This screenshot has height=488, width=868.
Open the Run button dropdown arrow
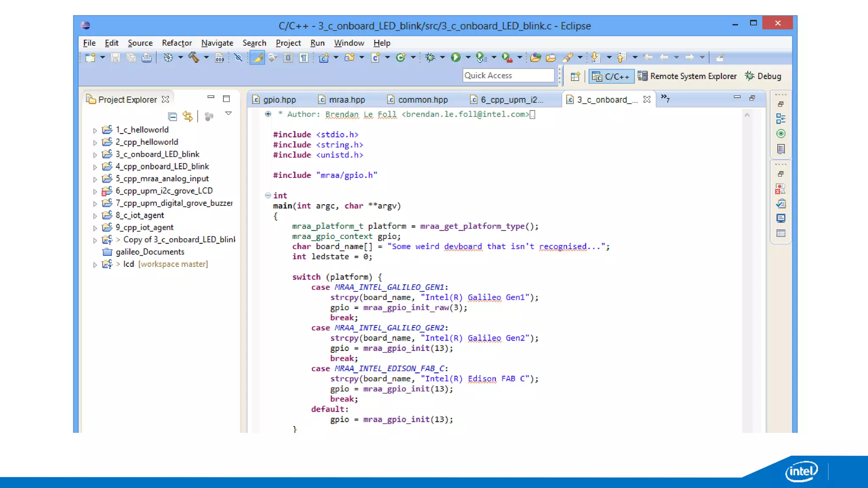[x=468, y=58]
